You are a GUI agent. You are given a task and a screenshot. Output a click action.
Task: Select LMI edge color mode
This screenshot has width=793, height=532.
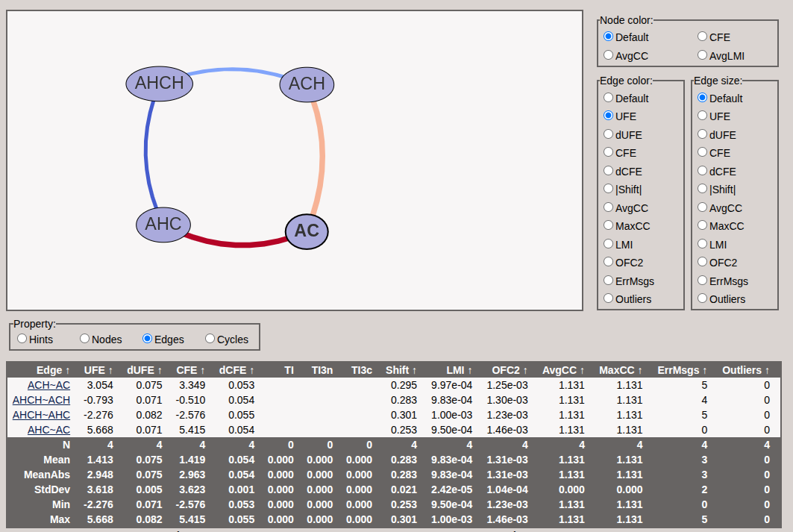click(x=609, y=244)
